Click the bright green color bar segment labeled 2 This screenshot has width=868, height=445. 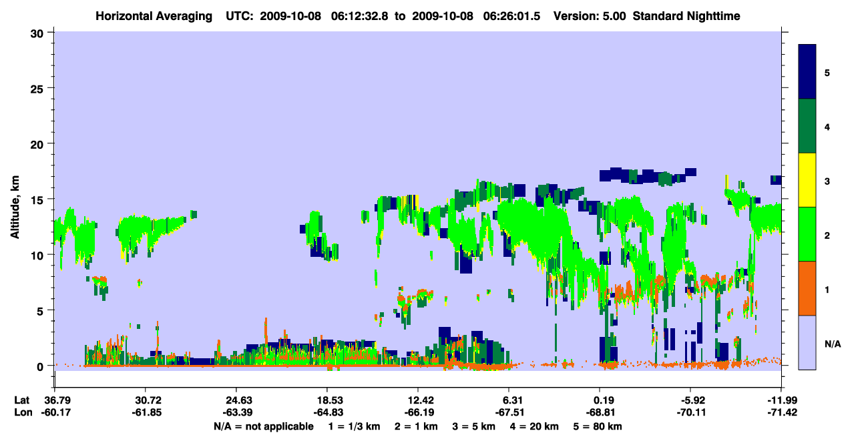807,234
